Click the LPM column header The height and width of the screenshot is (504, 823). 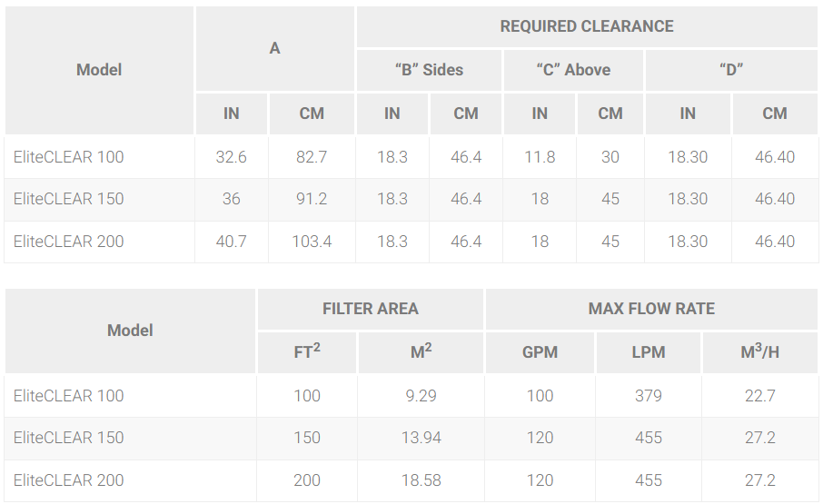click(x=649, y=352)
